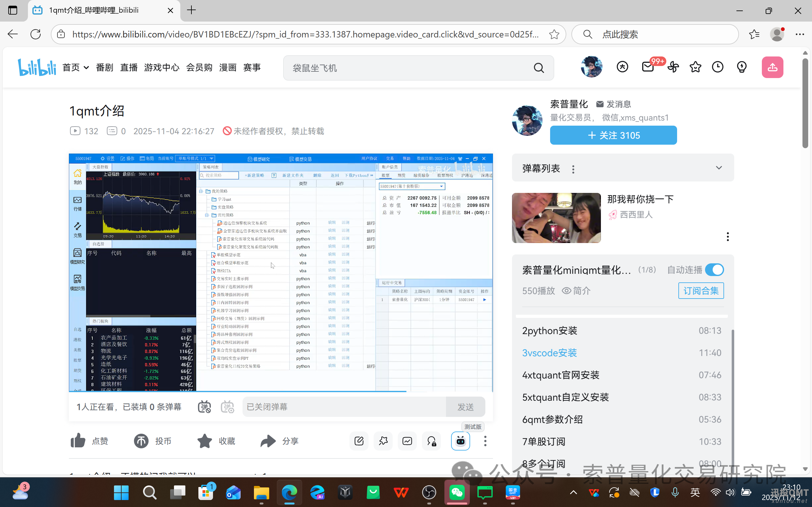Disable the 自动连播 autoplay switch
The height and width of the screenshot is (507, 812).
pyautogui.click(x=715, y=270)
